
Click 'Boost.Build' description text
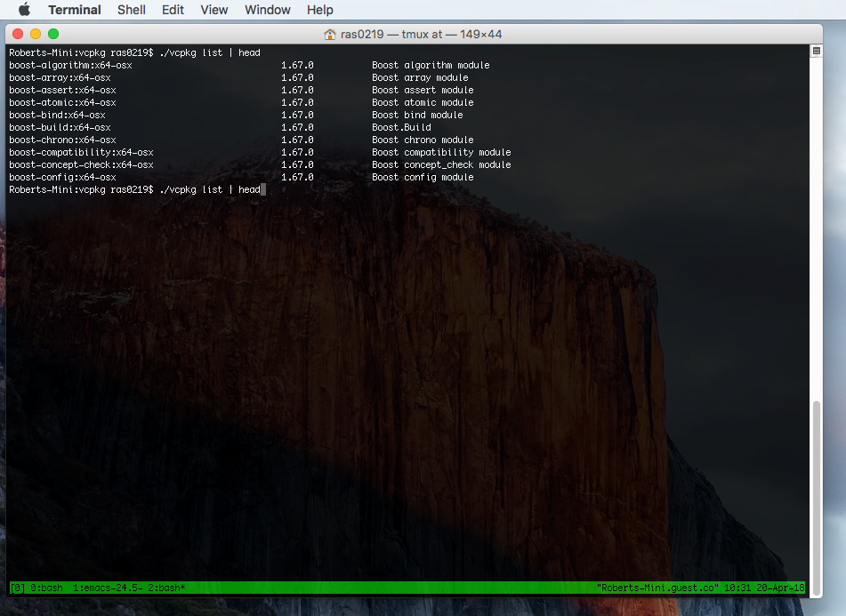pyautogui.click(x=401, y=127)
